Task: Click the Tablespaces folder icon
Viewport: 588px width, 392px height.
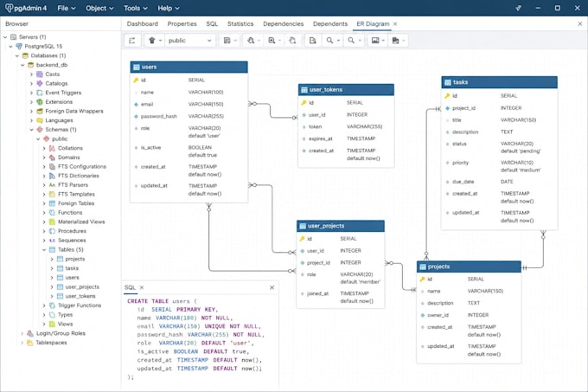Action: click(30, 343)
